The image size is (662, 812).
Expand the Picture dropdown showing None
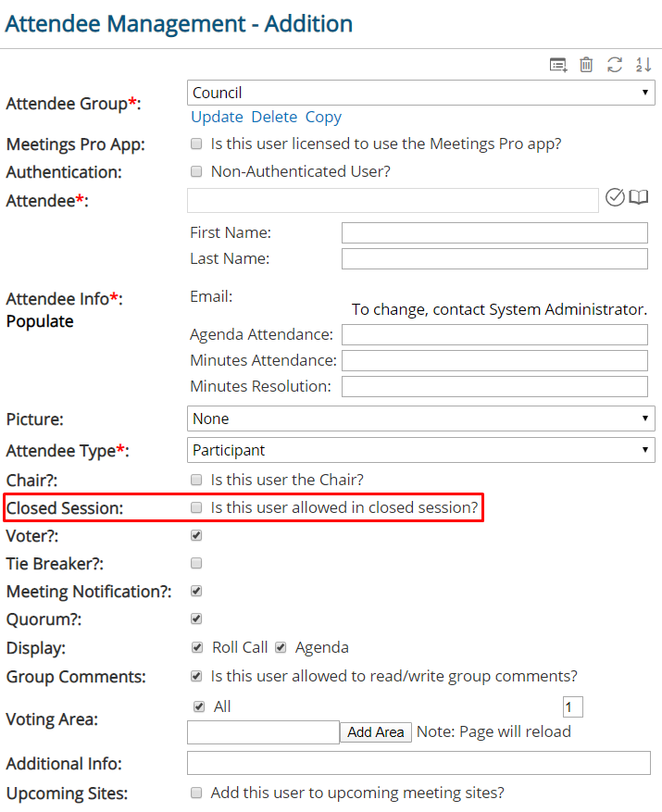[420, 418]
